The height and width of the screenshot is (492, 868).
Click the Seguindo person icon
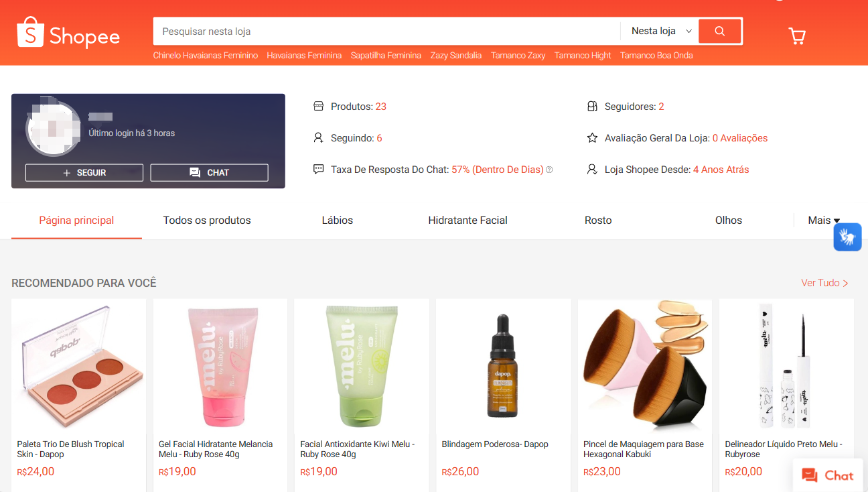(319, 137)
